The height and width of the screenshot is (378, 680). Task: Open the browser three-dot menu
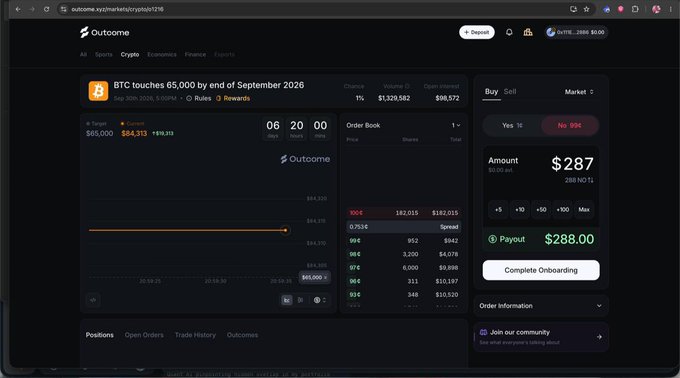[x=670, y=9]
